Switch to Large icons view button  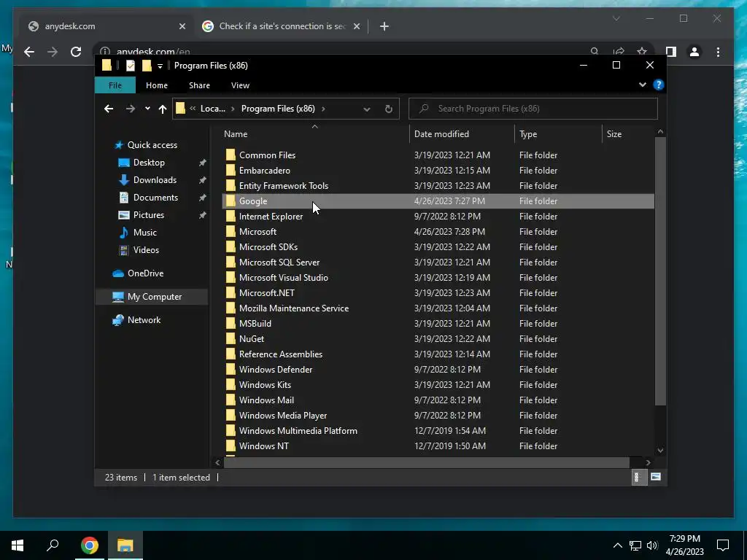coord(656,477)
